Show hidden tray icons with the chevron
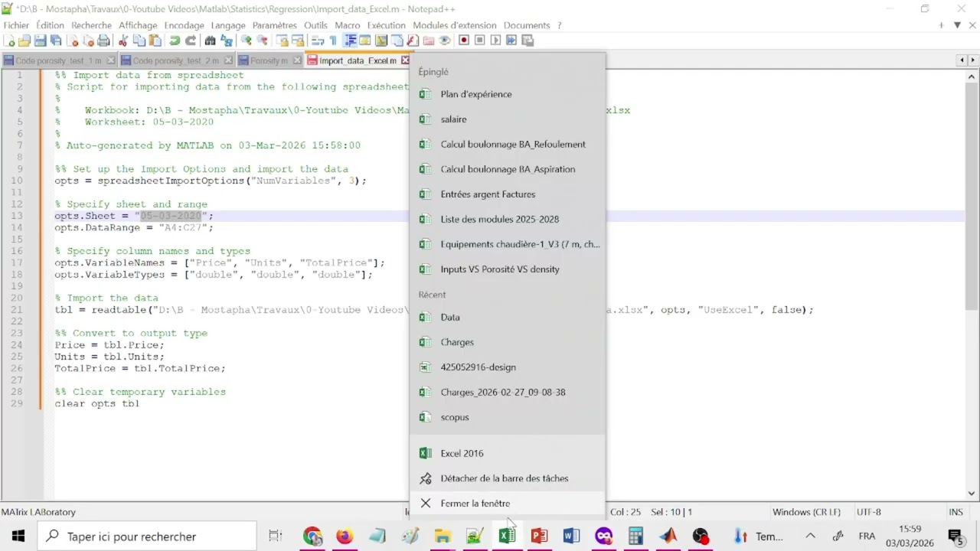980x551 pixels. pyautogui.click(x=810, y=536)
